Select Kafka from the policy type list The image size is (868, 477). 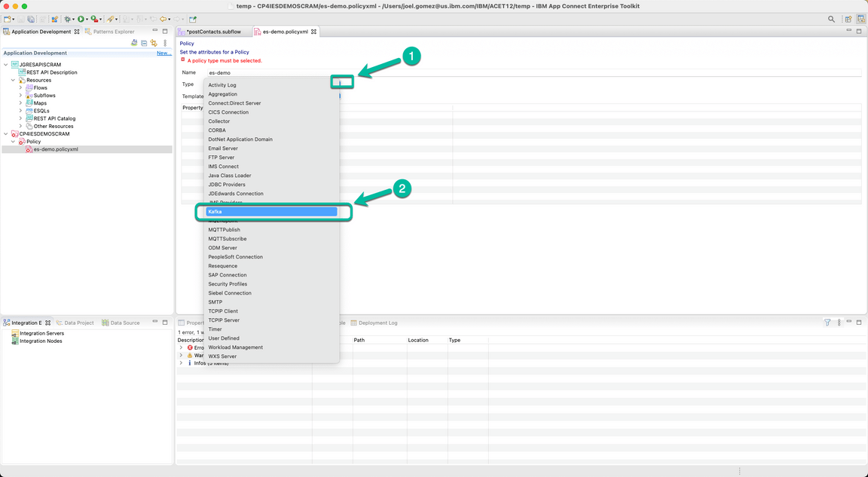click(x=215, y=212)
